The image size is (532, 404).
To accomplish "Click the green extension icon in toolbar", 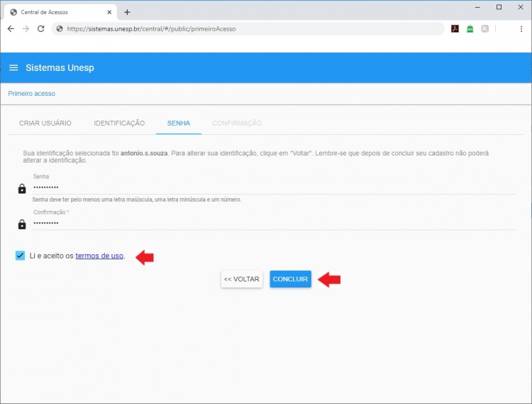I will pyautogui.click(x=470, y=29).
